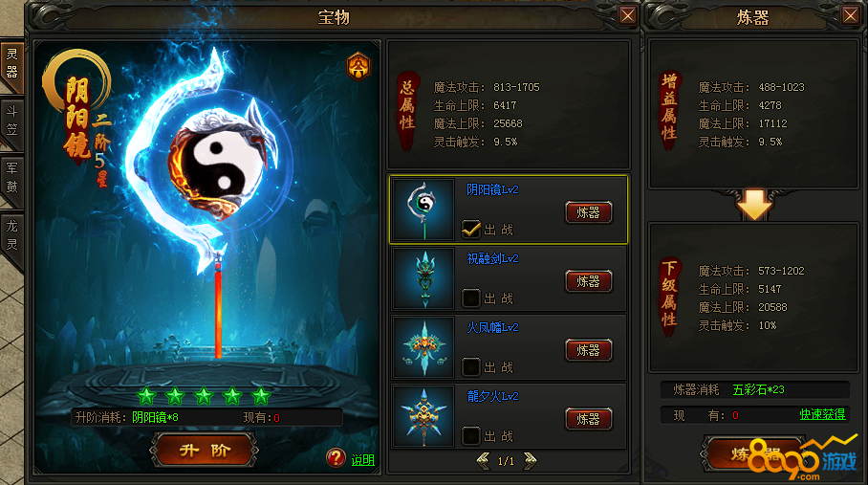Go to previous page arrow beside 1/1
The width and height of the screenshot is (868, 485).
coord(484,461)
